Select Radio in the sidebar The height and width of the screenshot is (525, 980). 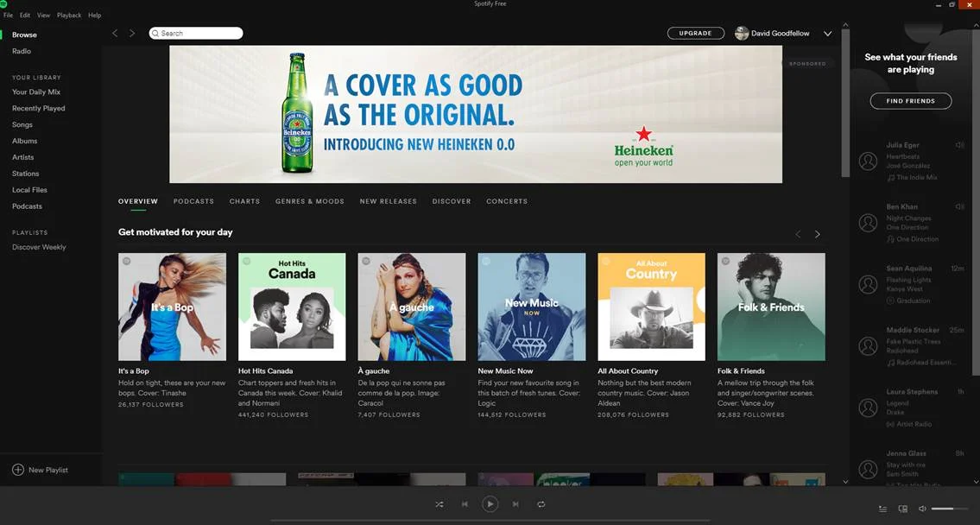coord(22,51)
